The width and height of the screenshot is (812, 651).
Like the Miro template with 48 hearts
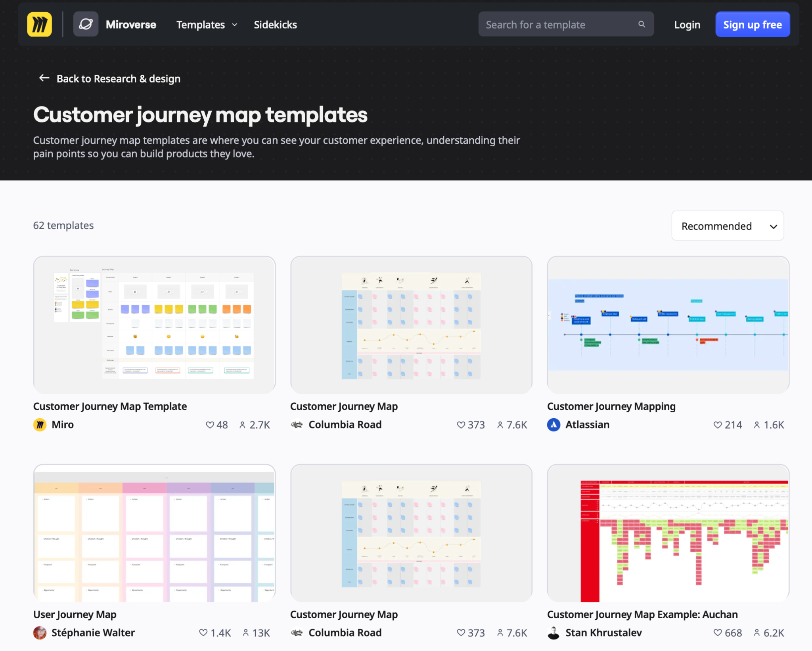tap(210, 425)
